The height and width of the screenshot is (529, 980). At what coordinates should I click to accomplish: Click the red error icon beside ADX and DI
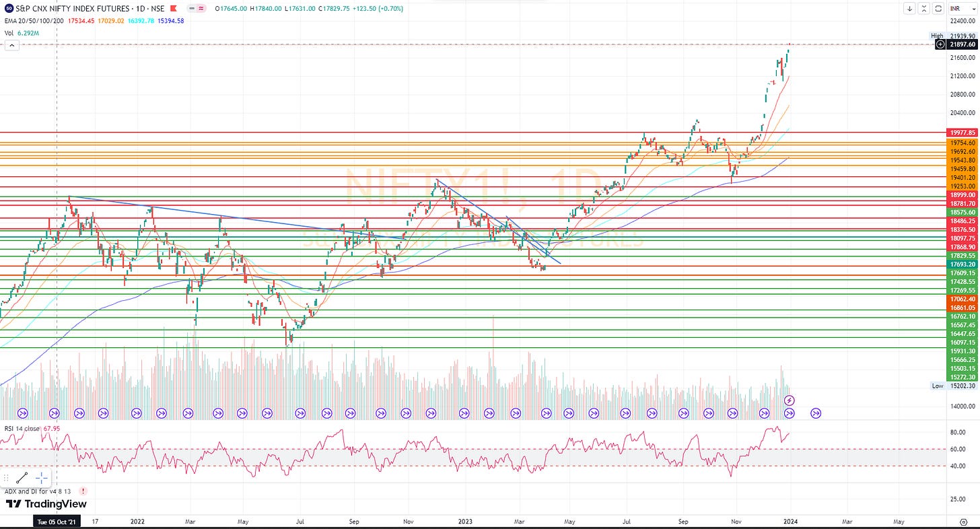83,492
